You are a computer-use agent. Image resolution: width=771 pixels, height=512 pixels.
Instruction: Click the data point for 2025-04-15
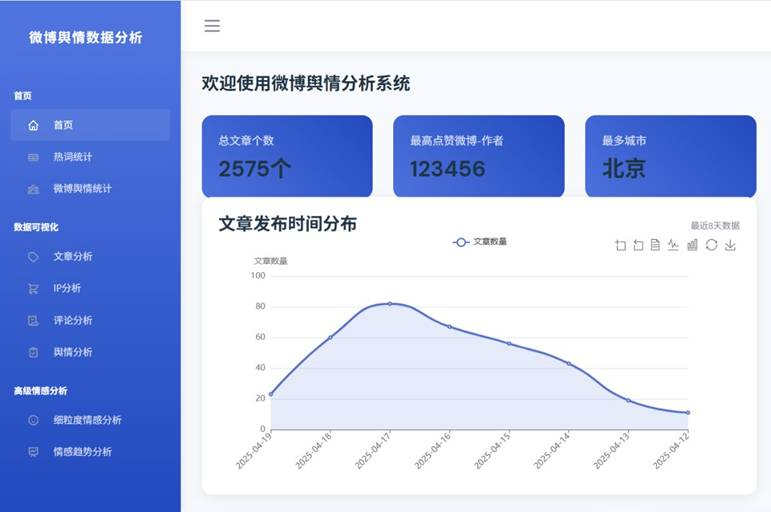[509, 343]
